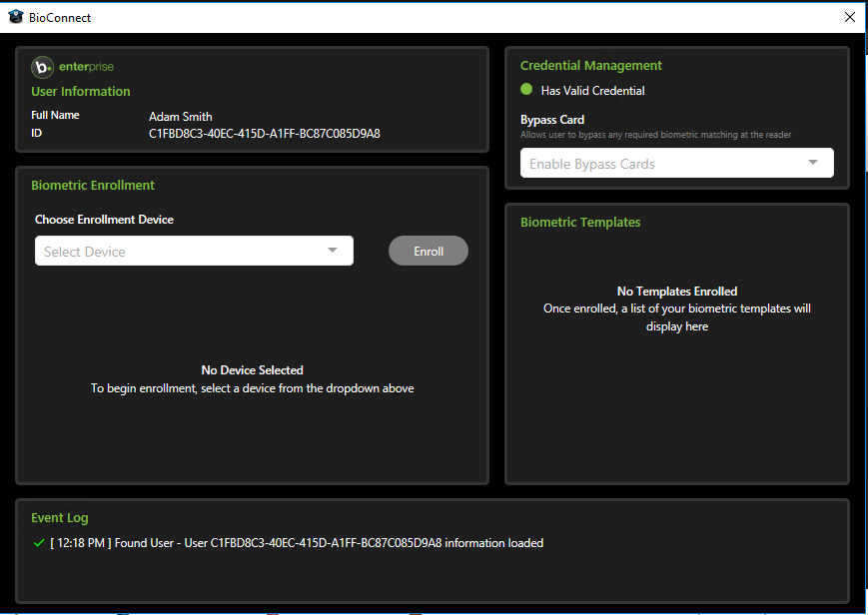Click the user name Adam Smith
This screenshot has width=868, height=615.
(181, 117)
